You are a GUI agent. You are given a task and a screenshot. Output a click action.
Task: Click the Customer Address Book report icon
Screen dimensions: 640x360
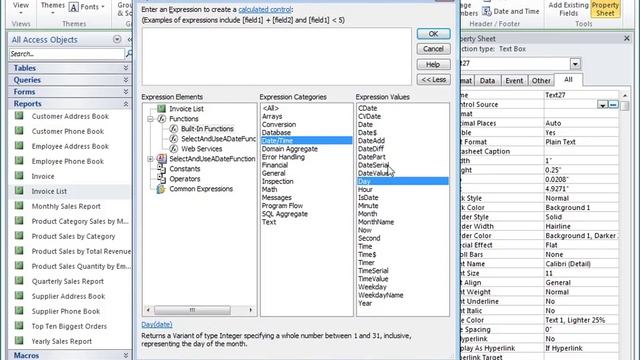click(x=19, y=116)
